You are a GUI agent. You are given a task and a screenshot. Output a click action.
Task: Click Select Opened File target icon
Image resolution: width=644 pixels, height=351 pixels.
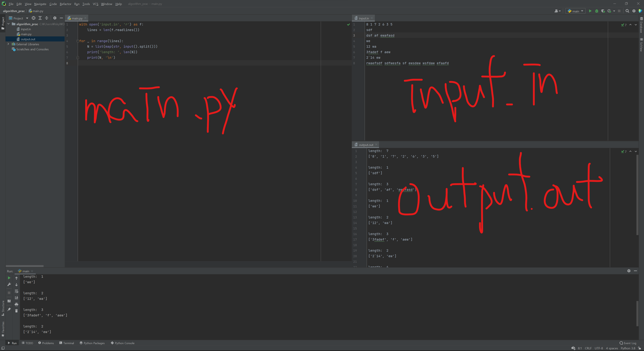tap(34, 18)
